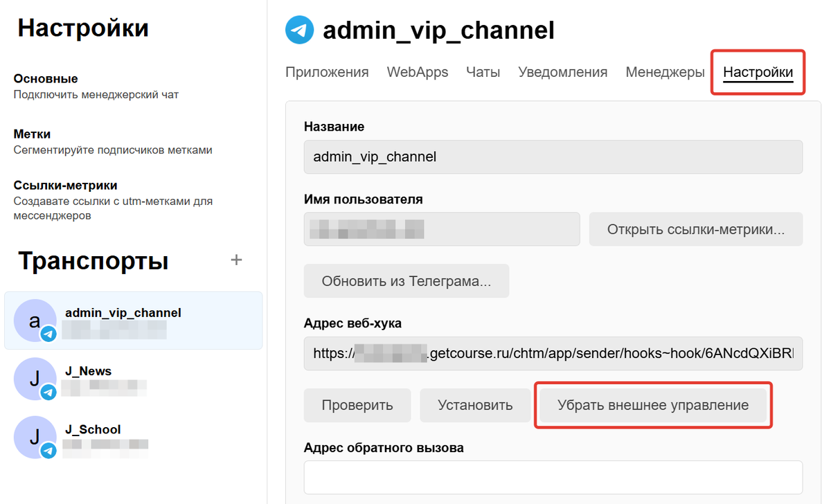
Task: Open the Уведомления tab
Action: click(x=563, y=72)
